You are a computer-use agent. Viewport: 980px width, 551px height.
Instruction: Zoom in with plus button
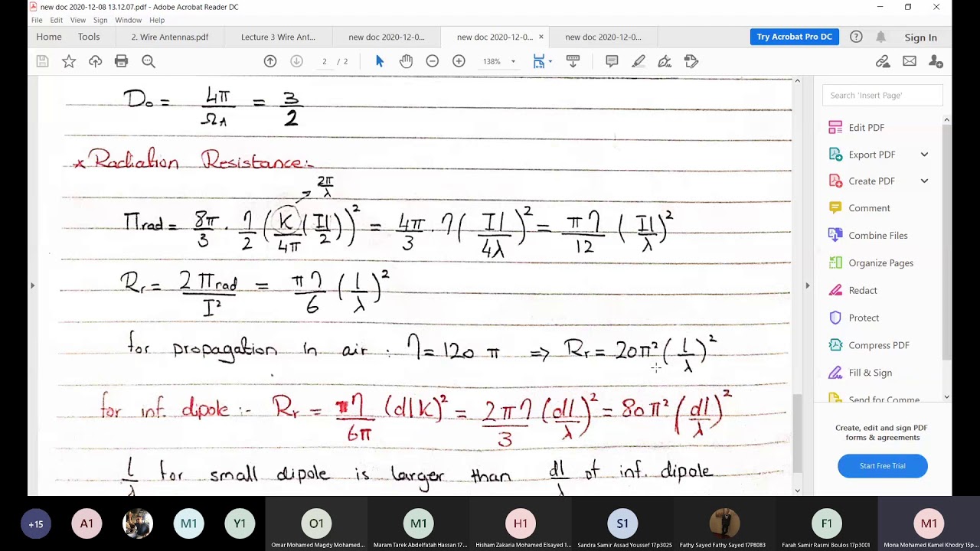pos(459,61)
